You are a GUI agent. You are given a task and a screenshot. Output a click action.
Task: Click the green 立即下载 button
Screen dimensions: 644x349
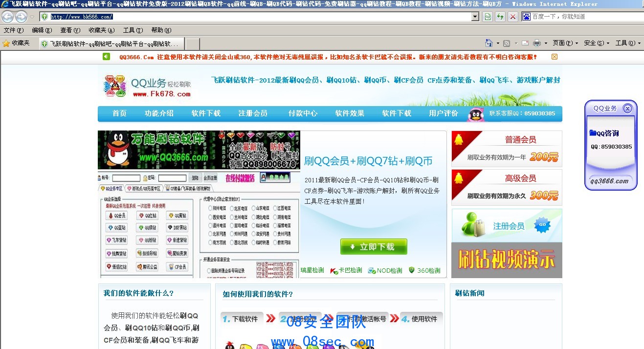tap(374, 247)
